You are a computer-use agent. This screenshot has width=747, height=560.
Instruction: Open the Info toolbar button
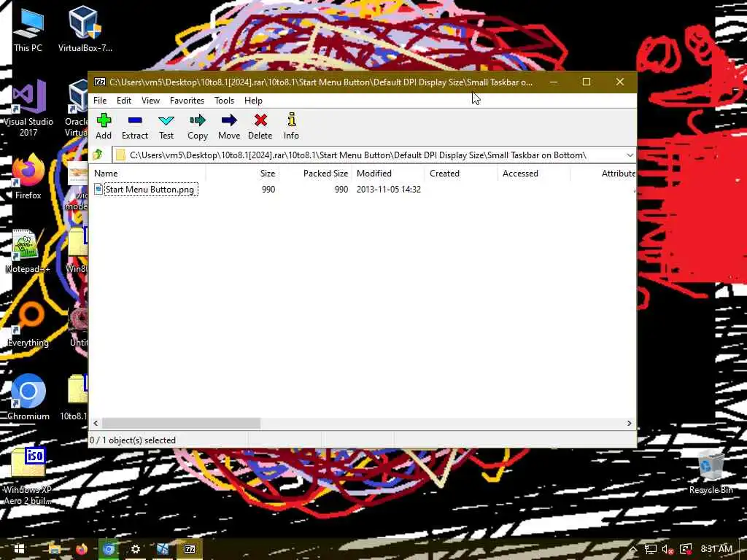(291, 126)
